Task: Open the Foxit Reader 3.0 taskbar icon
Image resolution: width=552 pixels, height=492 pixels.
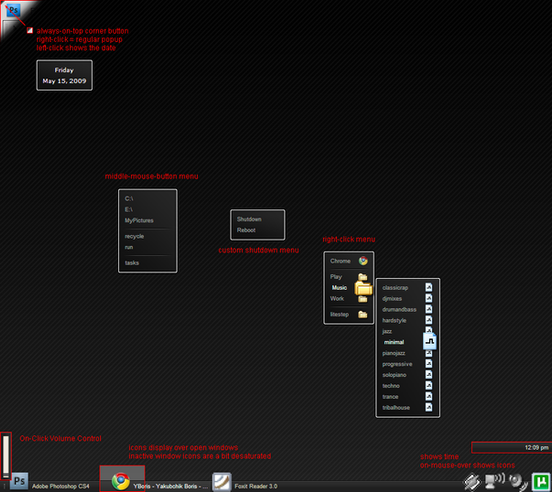Action: (x=221, y=481)
